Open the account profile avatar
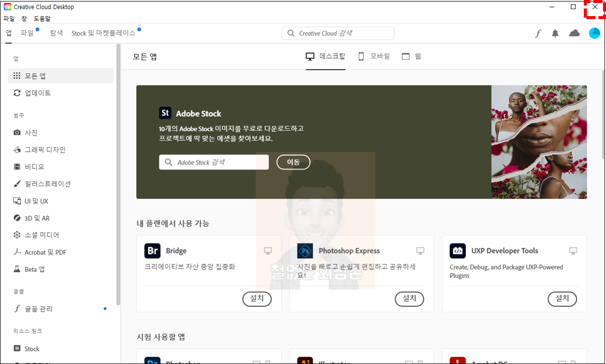The height and width of the screenshot is (364, 606). (594, 33)
